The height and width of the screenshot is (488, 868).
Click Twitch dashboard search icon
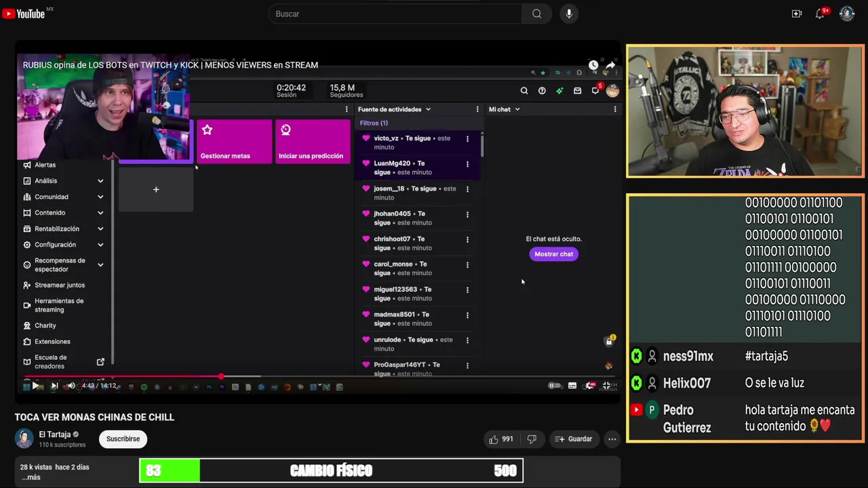click(524, 90)
